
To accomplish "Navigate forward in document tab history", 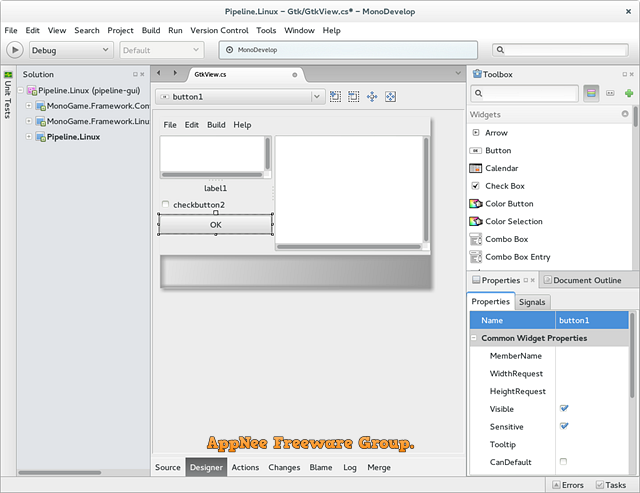I will tap(175, 73).
